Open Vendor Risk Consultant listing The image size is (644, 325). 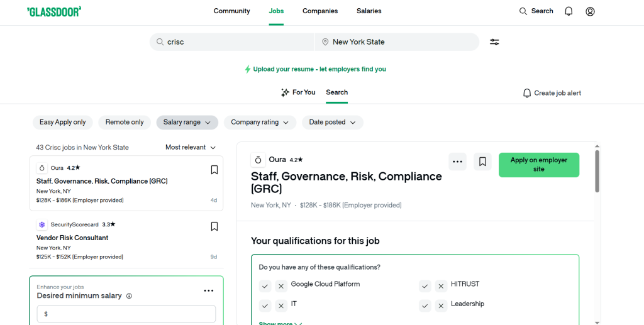coord(72,238)
